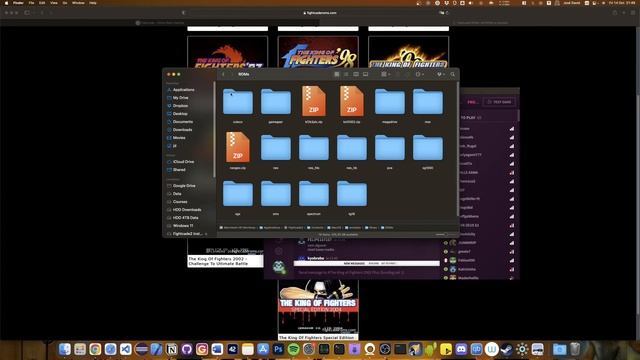The width and height of the screenshot is (640, 360).
Task: Open Discord from the Dock
Action: click(461, 349)
